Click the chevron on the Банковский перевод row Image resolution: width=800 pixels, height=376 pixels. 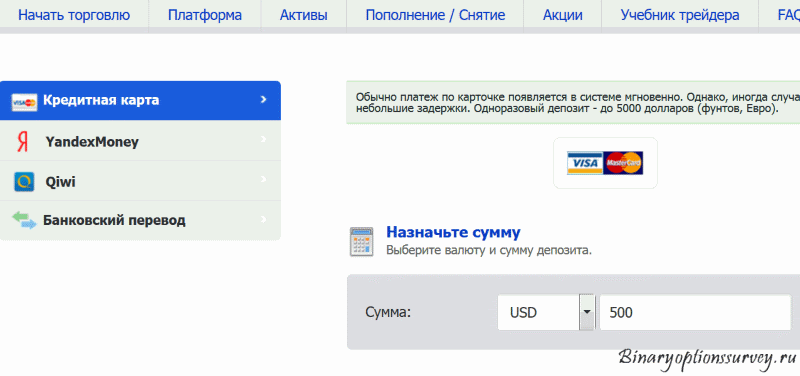[263, 219]
